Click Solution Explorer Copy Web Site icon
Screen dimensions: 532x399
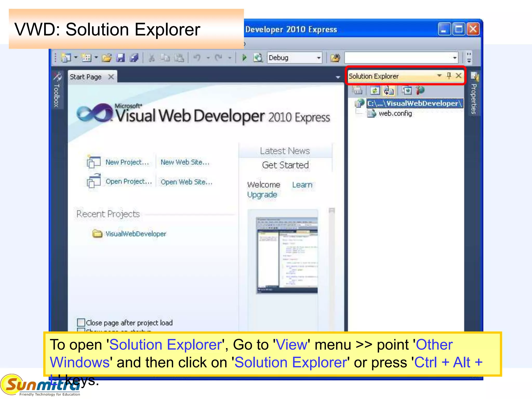(407, 90)
